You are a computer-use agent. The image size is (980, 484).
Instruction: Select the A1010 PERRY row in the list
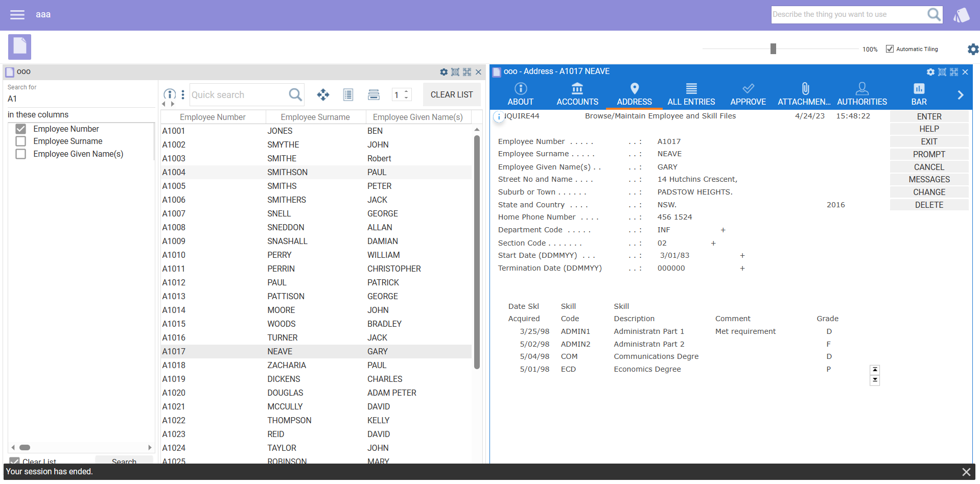tap(279, 255)
